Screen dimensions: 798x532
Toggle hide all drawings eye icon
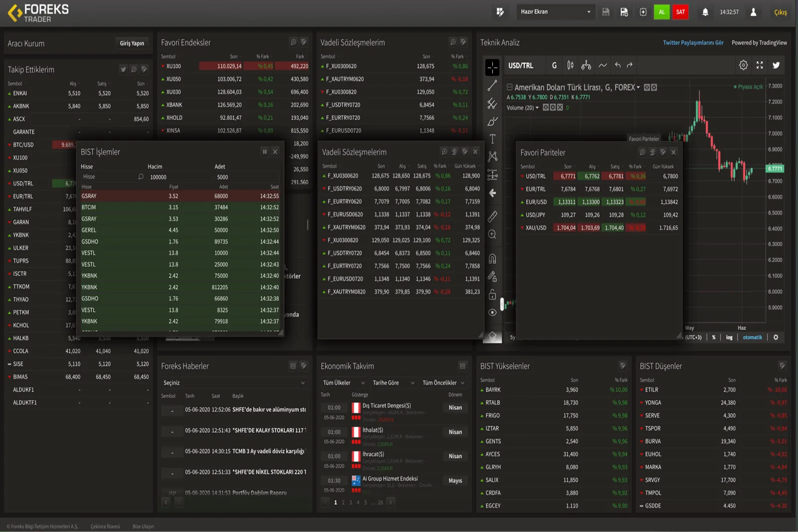coord(492,313)
